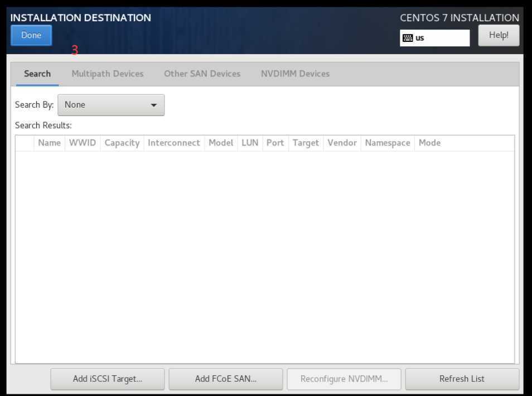Sort results by Namespace column
The width and height of the screenshot is (532, 396).
point(388,143)
